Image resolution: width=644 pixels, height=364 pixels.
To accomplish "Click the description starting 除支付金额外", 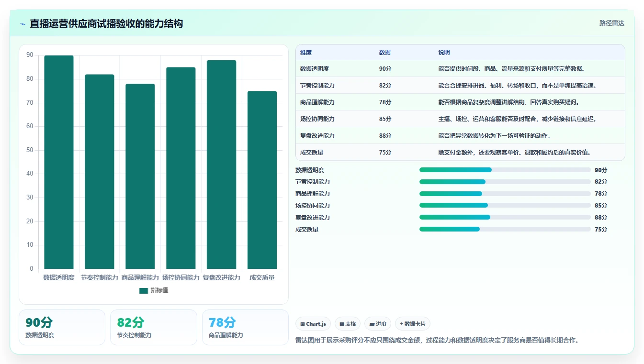I will tap(515, 153).
